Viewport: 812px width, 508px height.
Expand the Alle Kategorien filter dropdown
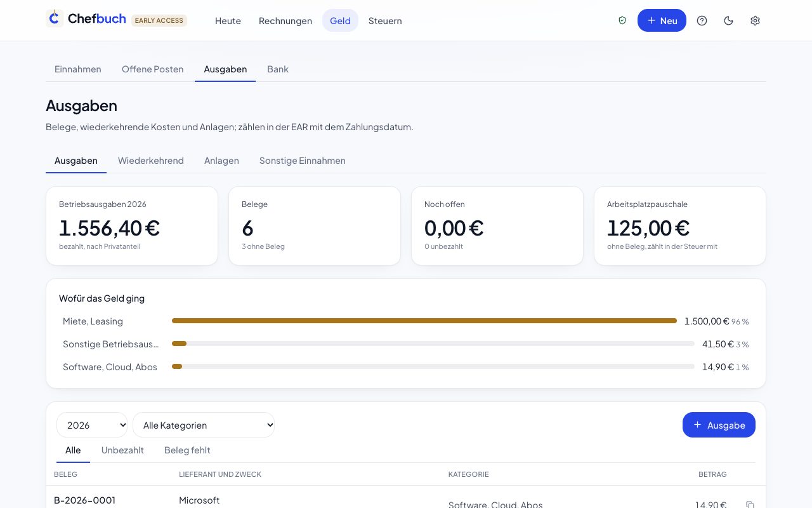pyautogui.click(x=204, y=425)
